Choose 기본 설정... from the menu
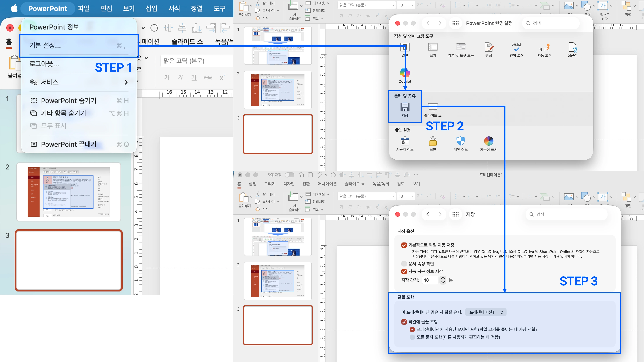 (x=79, y=45)
